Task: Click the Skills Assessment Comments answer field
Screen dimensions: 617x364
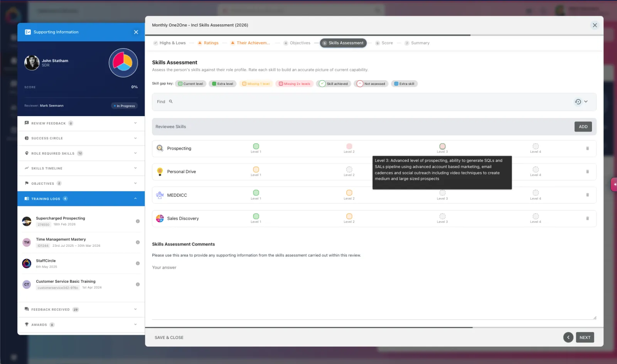Action: pyautogui.click(x=374, y=291)
